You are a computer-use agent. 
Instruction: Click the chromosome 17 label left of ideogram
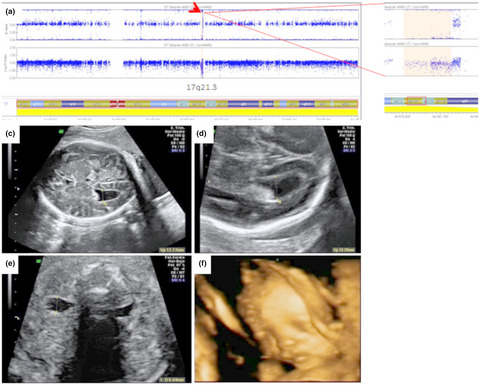tap(6, 104)
